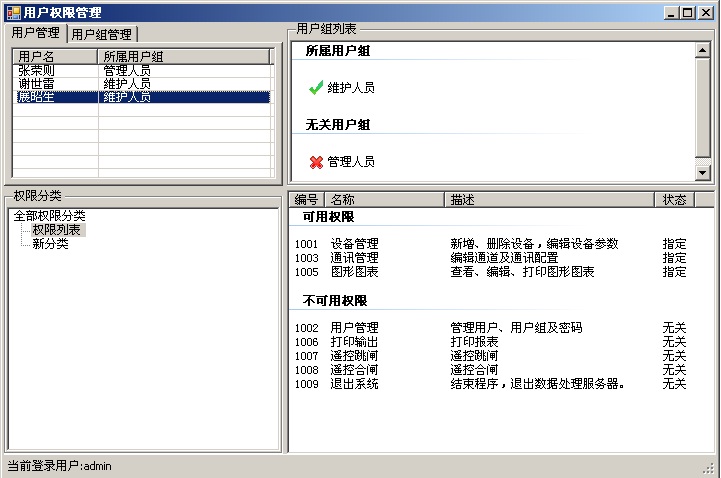Click 所属用户组 column header in user table

[140, 57]
